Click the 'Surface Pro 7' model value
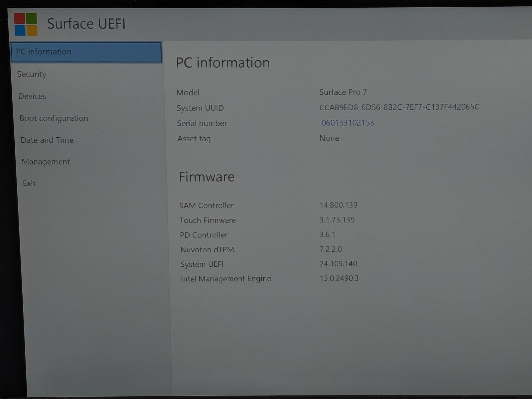This screenshot has width=532, height=399. (x=343, y=92)
